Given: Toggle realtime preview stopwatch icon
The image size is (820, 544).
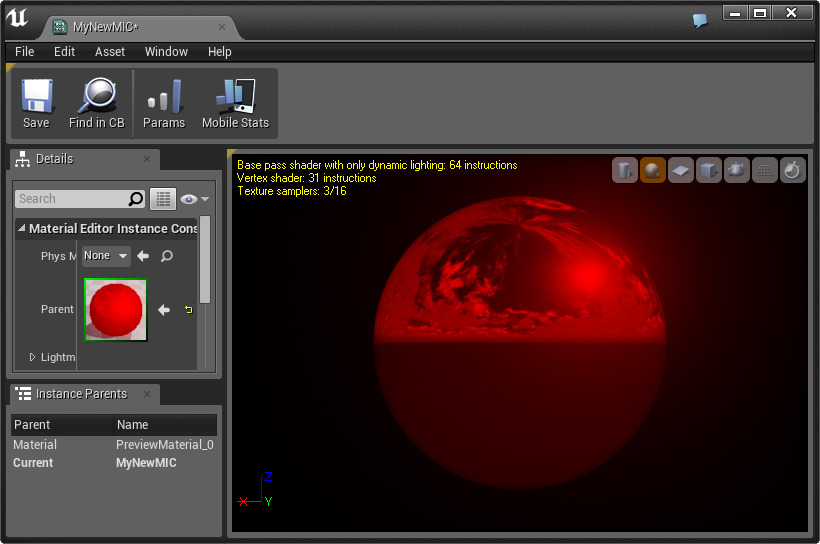Looking at the screenshot, I should coord(792,171).
